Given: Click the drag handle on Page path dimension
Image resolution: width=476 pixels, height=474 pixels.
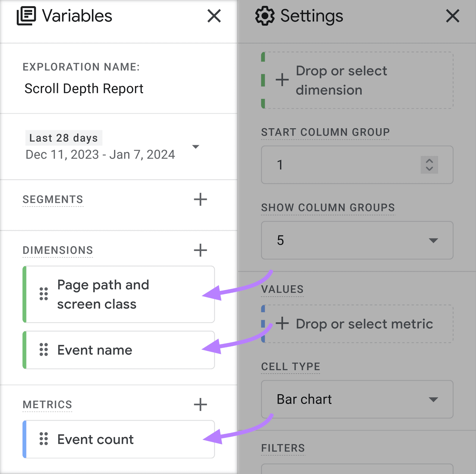Looking at the screenshot, I should [x=43, y=294].
